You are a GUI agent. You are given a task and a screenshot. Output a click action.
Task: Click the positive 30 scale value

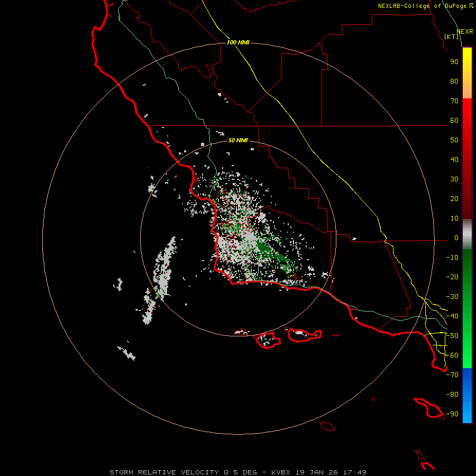point(454,179)
